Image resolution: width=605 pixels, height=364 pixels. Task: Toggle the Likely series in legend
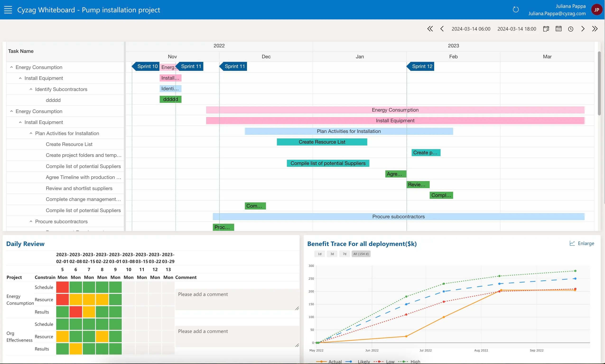(x=358, y=362)
